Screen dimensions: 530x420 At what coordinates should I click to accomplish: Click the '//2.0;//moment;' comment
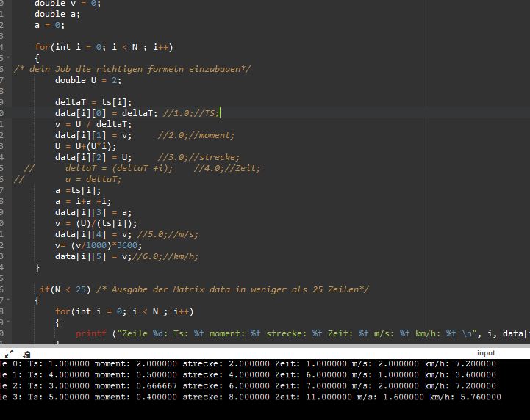point(196,135)
